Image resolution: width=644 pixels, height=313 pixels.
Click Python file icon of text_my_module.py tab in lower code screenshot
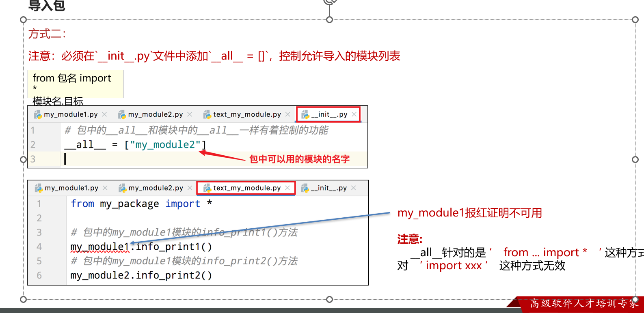point(207,188)
